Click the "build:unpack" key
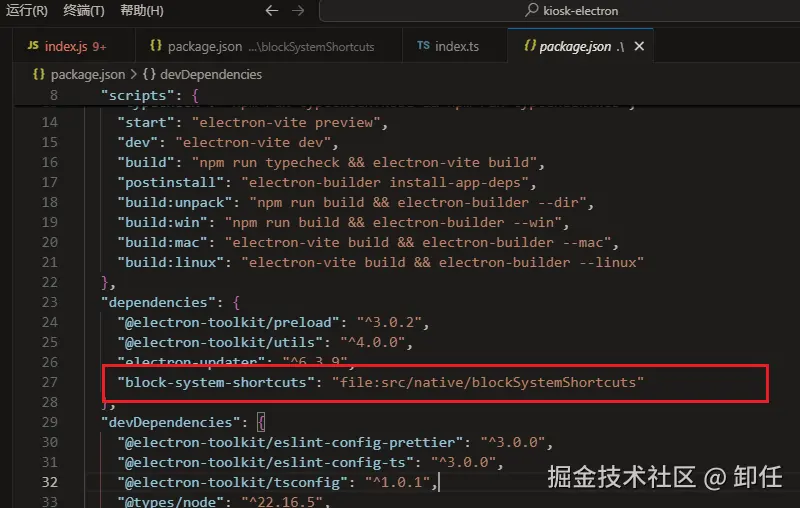 (174, 202)
